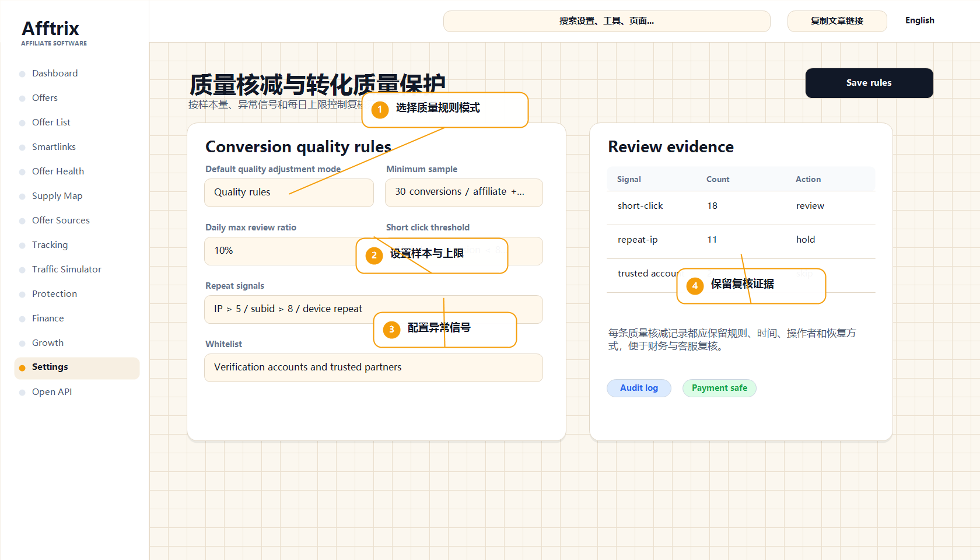Click the Save rules button
The width and height of the screenshot is (980, 560).
click(869, 83)
